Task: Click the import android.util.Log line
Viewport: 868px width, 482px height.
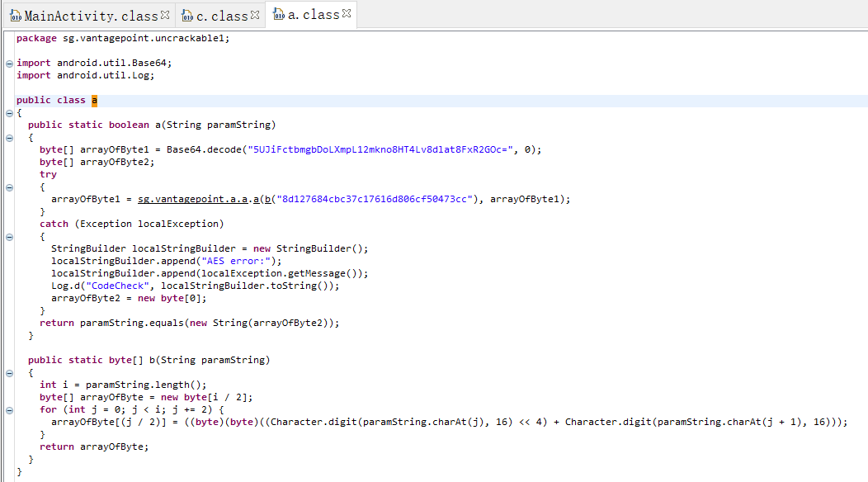Action: tap(85, 75)
